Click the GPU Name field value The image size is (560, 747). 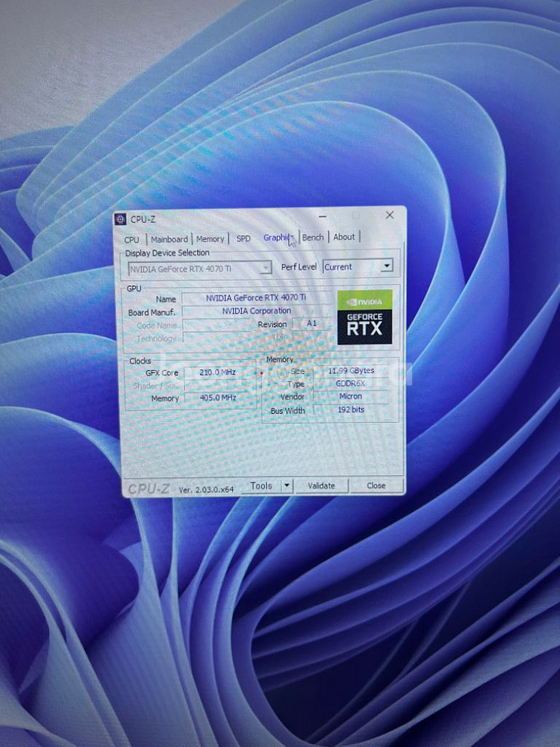tap(256, 298)
